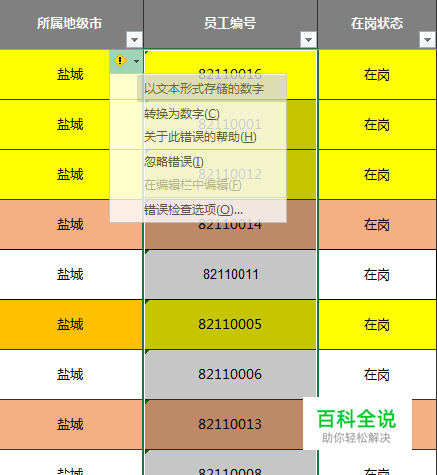
Task: Click the yellow error warning icon
Action: pyautogui.click(x=120, y=61)
